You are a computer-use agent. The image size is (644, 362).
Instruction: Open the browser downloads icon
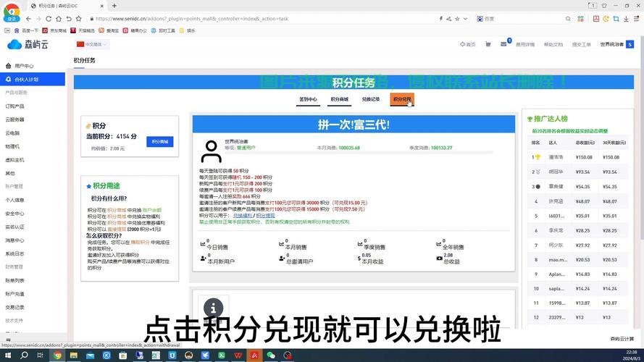626,19
